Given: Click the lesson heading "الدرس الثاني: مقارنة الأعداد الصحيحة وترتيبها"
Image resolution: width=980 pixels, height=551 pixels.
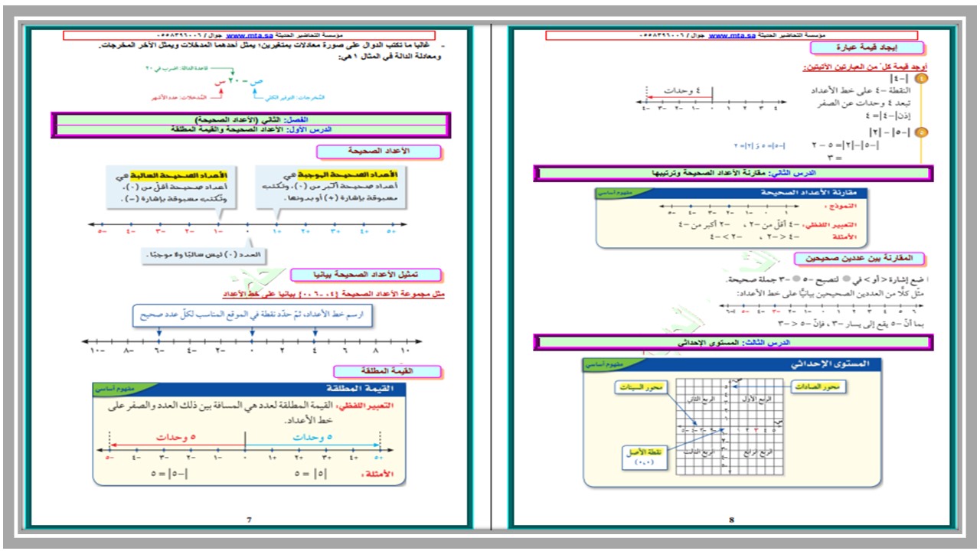Looking at the screenshot, I should (734, 174).
